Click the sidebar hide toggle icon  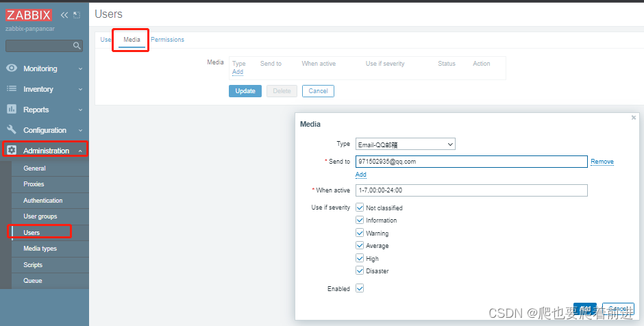pyautogui.click(x=77, y=15)
